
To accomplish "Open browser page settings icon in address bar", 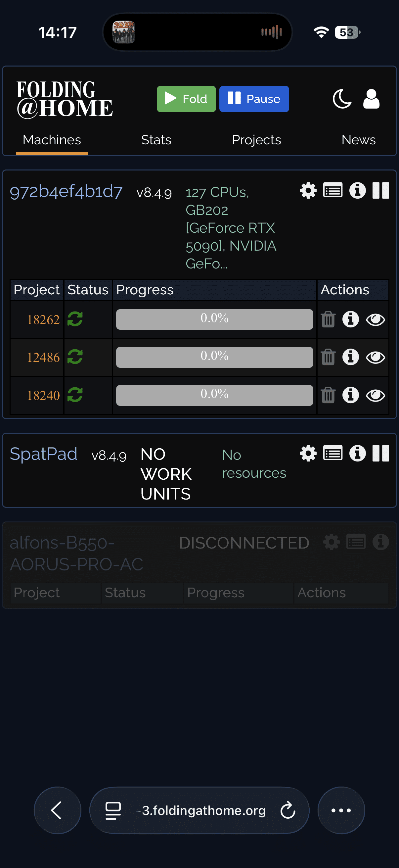I will pos(113,810).
